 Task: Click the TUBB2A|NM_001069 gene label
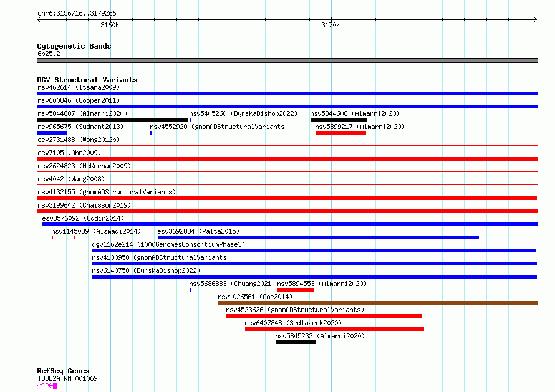click(67, 378)
